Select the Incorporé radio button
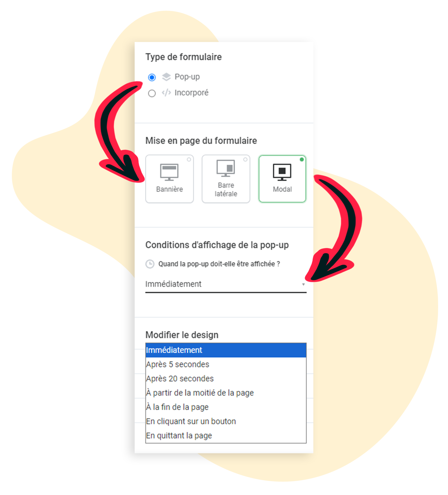The height and width of the screenshot is (495, 448). tap(152, 93)
